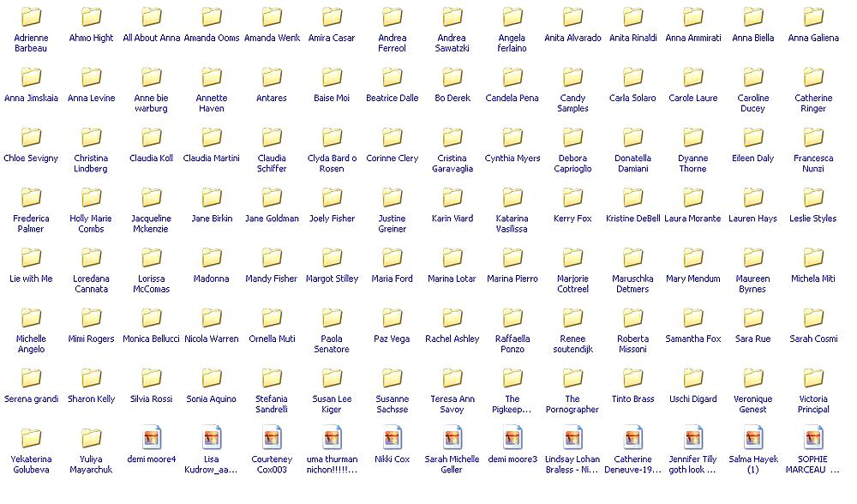Screen dimensions: 857x504
Task: Select the Kerry Fox folder
Action: pos(572,198)
